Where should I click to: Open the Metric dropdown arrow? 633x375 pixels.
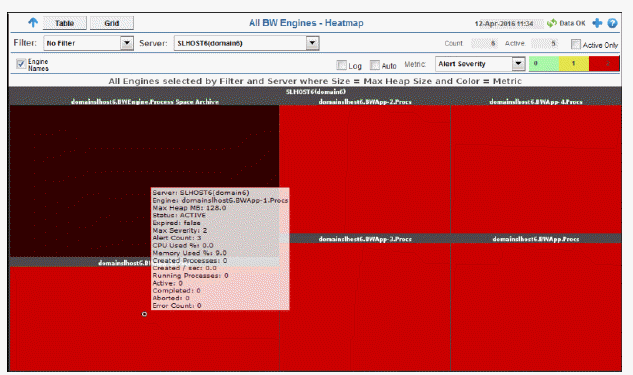tap(518, 64)
